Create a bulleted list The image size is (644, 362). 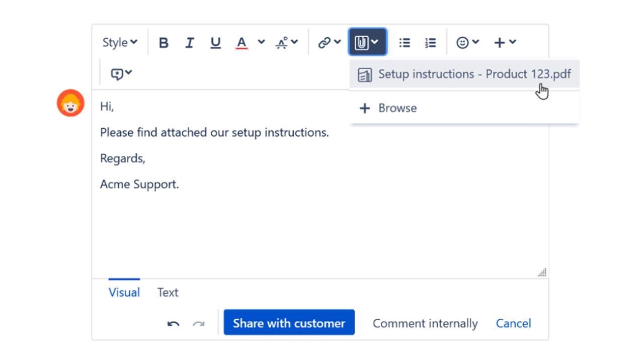click(x=405, y=42)
